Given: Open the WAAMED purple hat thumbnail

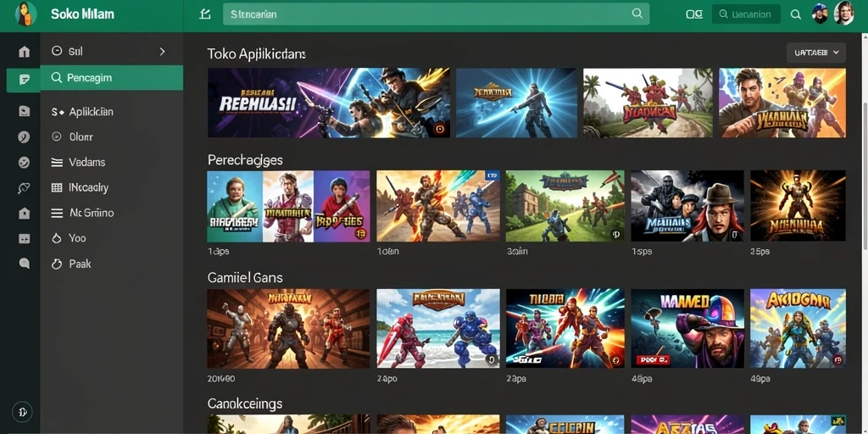Looking at the screenshot, I should [x=687, y=329].
